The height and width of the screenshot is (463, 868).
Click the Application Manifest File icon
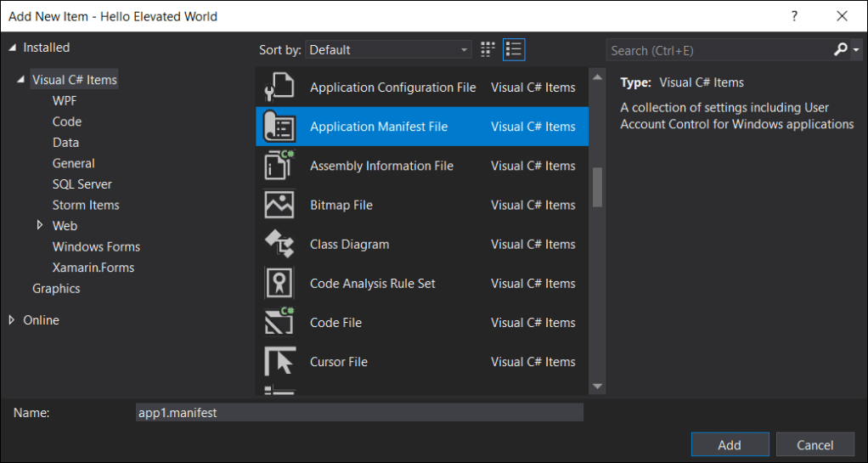(279, 127)
